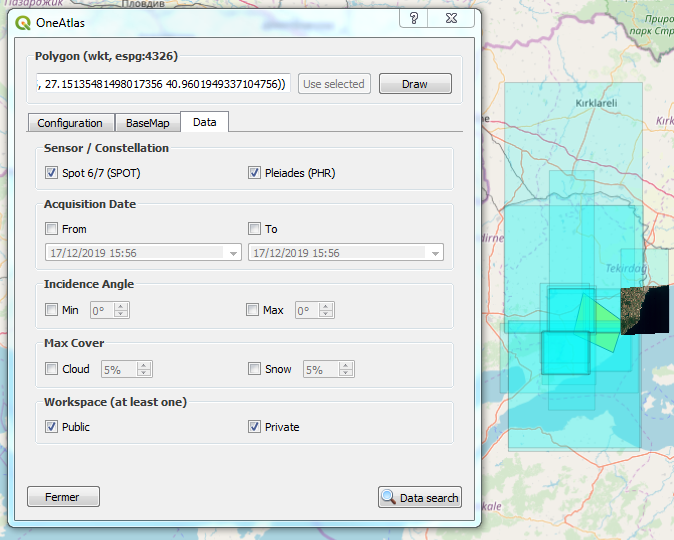The height and width of the screenshot is (540, 674).
Task: Select the Data tab
Action: click(x=205, y=122)
